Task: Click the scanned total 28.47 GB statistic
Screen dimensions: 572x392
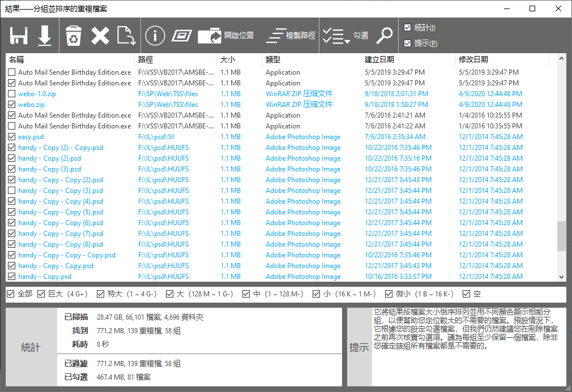Action: 150,317
